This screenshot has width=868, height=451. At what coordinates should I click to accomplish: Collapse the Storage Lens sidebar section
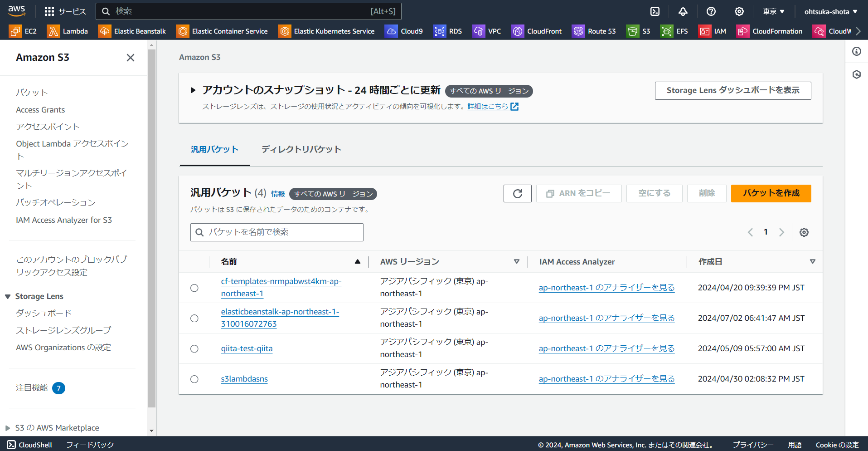click(x=8, y=297)
